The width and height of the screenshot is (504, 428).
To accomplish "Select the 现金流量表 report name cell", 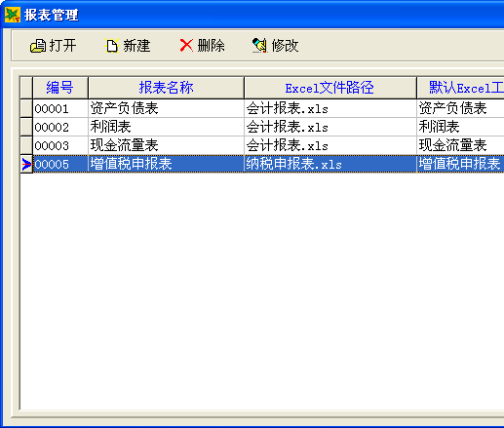I will (166, 145).
